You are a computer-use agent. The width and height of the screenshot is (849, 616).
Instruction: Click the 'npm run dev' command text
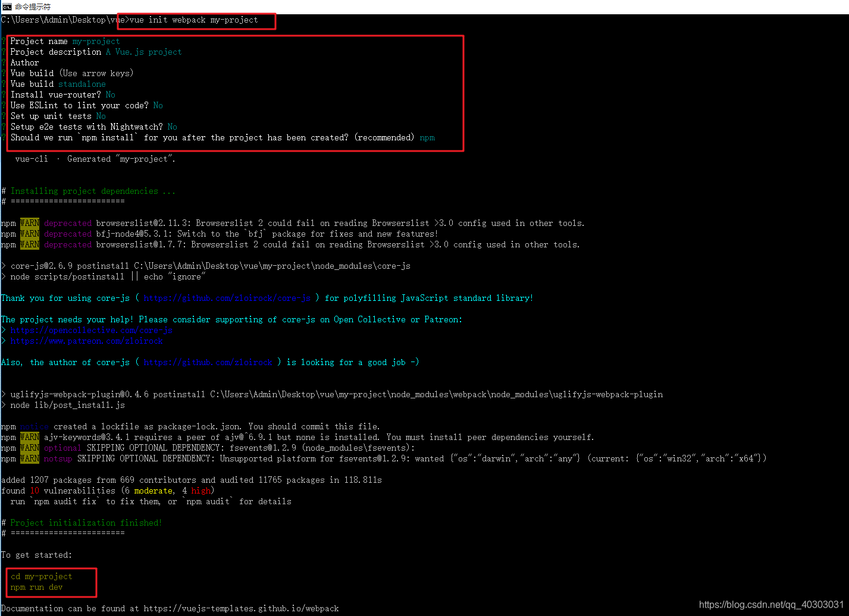(36, 587)
